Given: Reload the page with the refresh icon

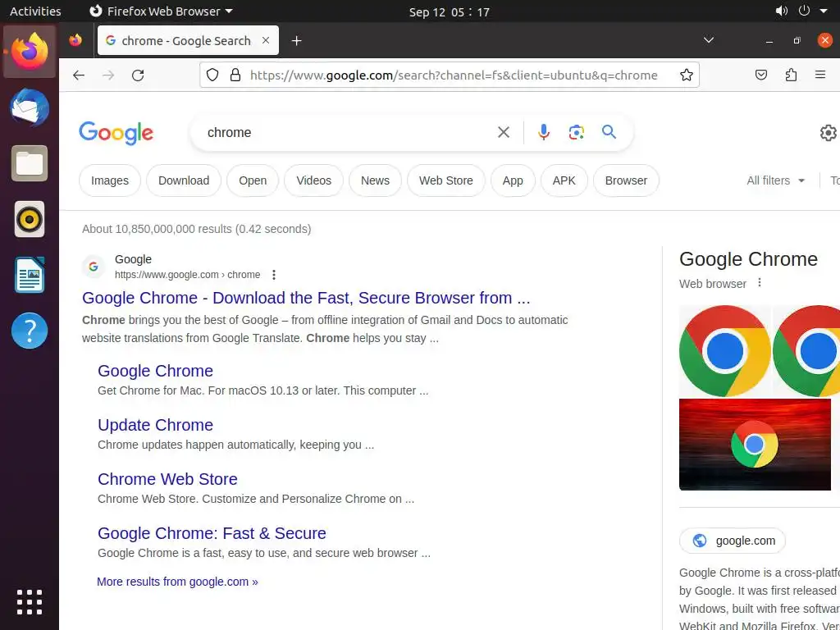Looking at the screenshot, I should click(x=138, y=75).
